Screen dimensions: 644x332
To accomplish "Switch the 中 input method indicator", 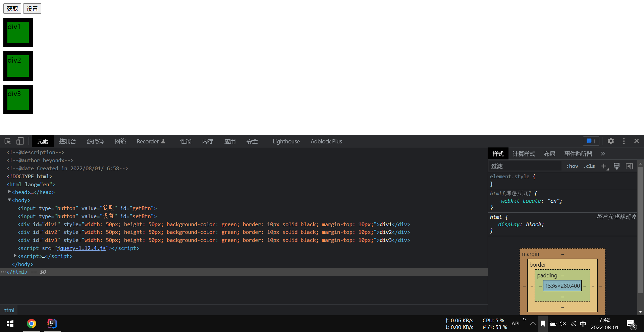I will click(583, 324).
